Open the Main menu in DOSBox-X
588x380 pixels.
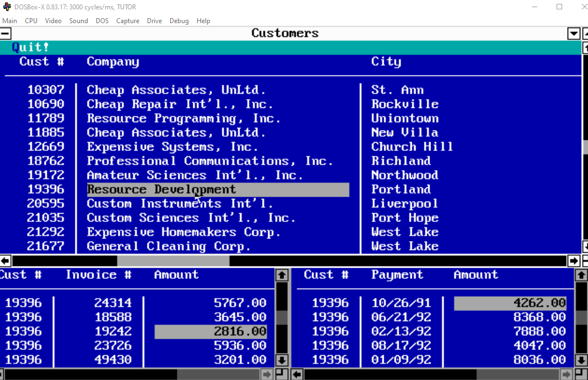coord(10,21)
